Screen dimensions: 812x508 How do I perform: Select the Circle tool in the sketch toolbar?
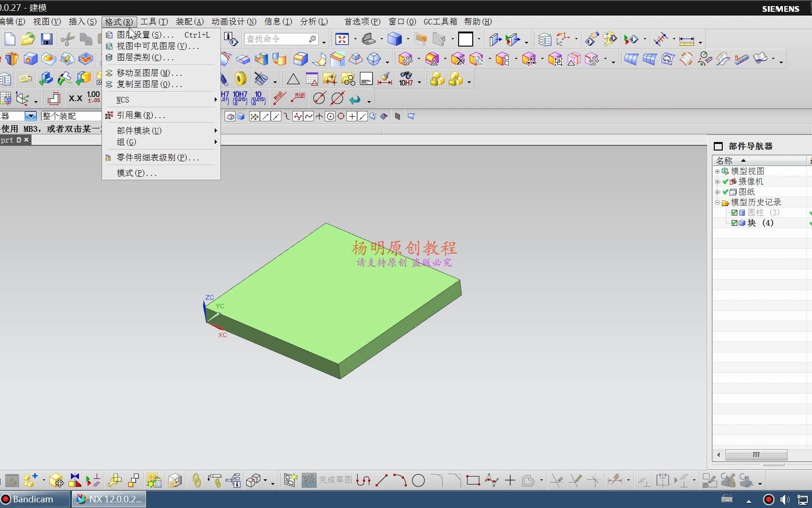419,480
